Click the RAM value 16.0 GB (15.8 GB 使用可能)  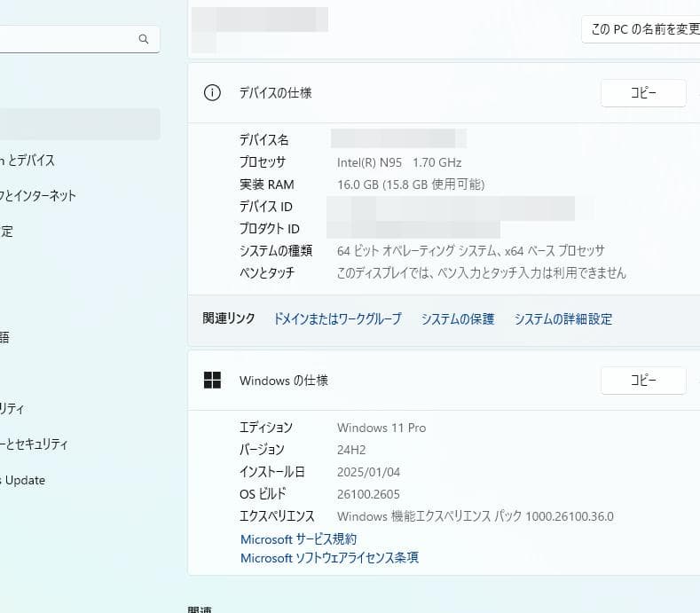click(411, 185)
